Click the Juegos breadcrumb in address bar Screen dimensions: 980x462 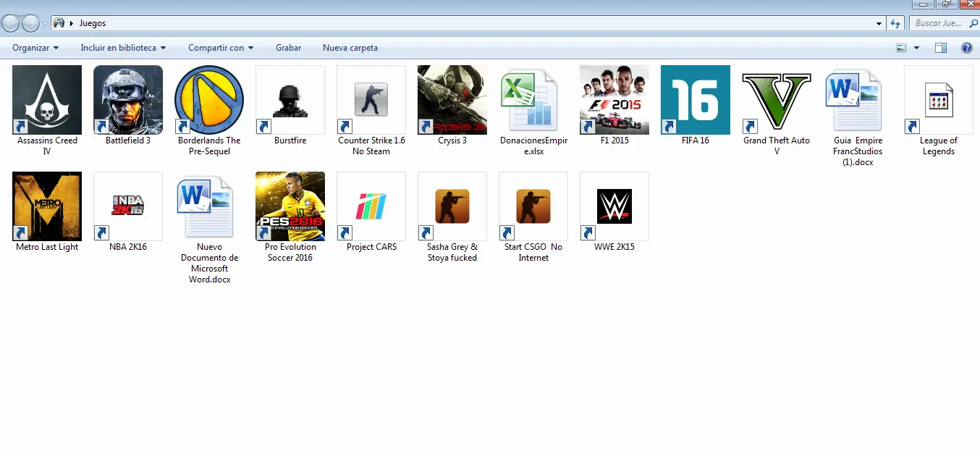pos(93,23)
